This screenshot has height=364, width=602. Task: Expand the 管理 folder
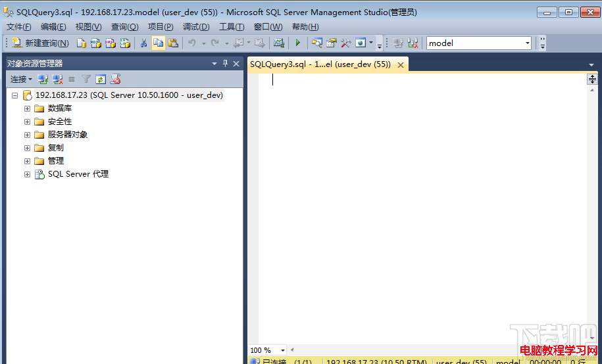pyautogui.click(x=27, y=161)
